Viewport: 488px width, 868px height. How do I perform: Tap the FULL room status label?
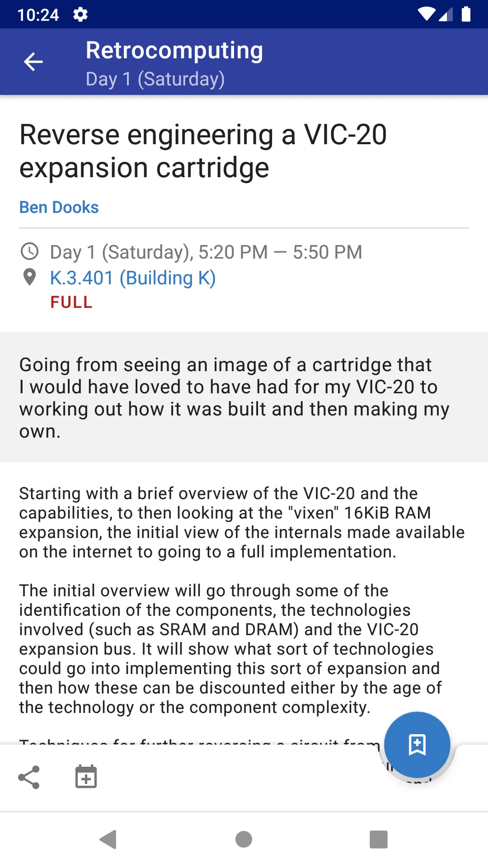[71, 302]
